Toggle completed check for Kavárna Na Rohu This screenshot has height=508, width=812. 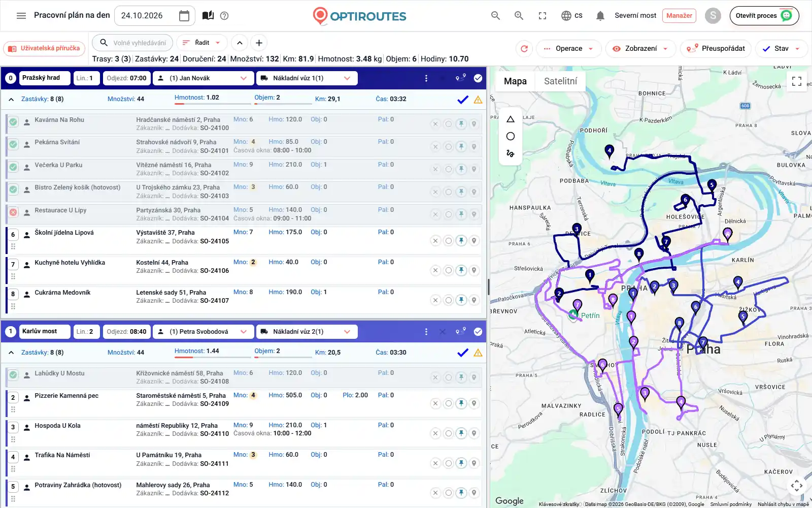(x=13, y=122)
